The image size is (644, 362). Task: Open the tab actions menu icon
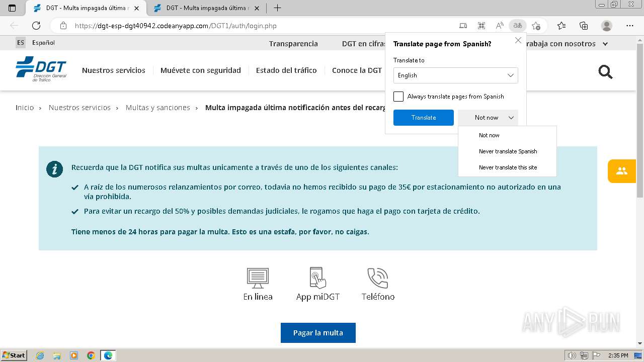tap(13, 8)
